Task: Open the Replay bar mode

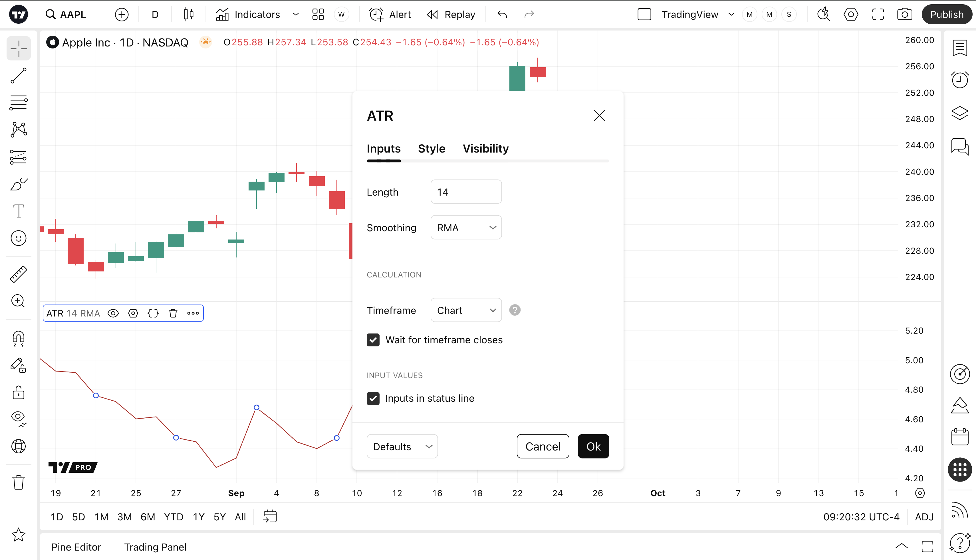Action: pyautogui.click(x=451, y=15)
